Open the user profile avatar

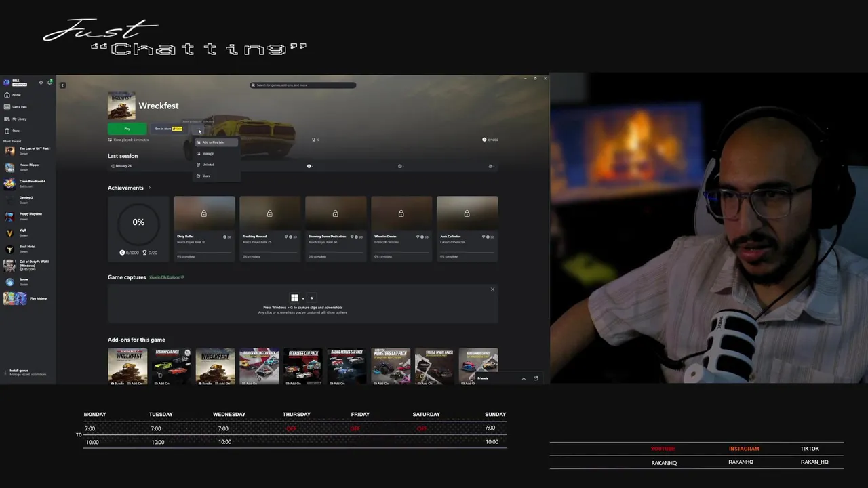(x=7, y=83)
